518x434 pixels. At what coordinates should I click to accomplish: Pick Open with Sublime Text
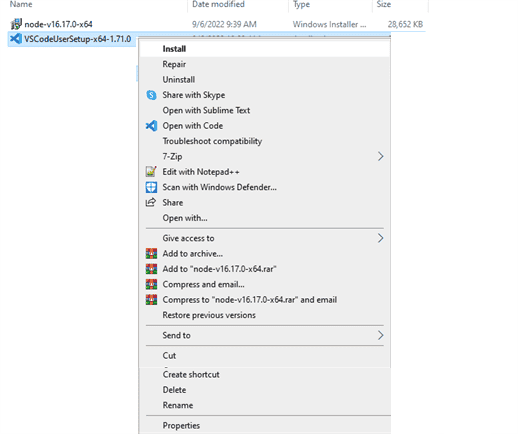(x=265, y=110)
